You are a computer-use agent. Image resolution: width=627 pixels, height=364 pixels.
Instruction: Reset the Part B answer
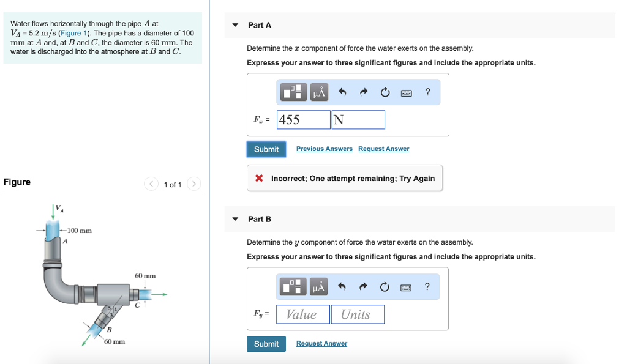385,286
